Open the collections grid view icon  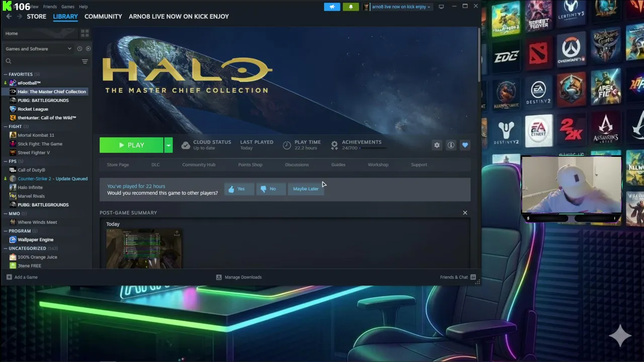click(x=85, y=33)
